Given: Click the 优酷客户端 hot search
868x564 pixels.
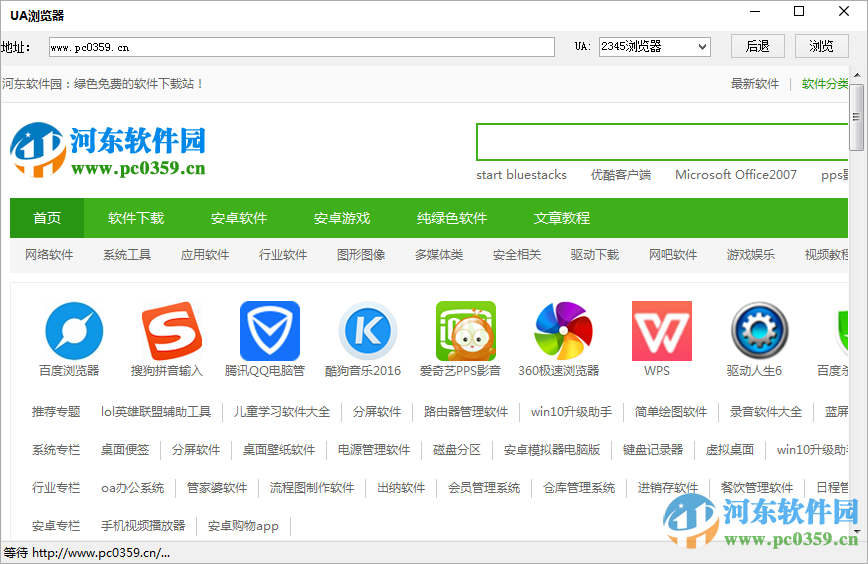Looking at the screenshot, I should 621,175.
